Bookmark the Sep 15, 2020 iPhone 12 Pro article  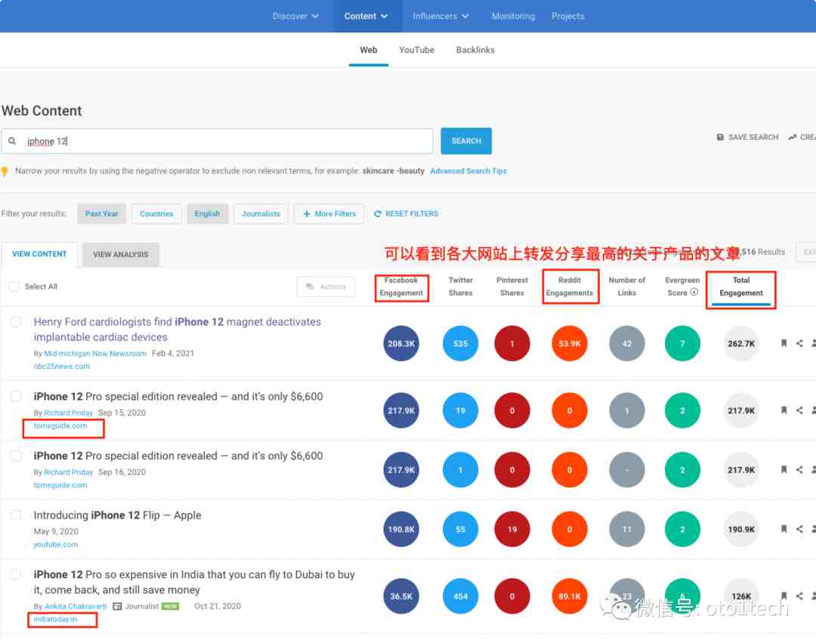point(784,410)
